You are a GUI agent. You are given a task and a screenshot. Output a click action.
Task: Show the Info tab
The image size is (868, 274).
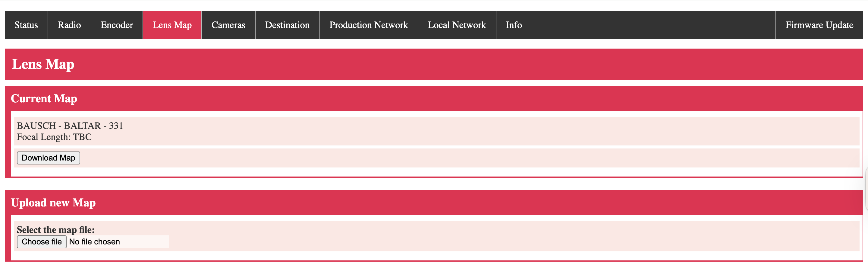[514, 25]
